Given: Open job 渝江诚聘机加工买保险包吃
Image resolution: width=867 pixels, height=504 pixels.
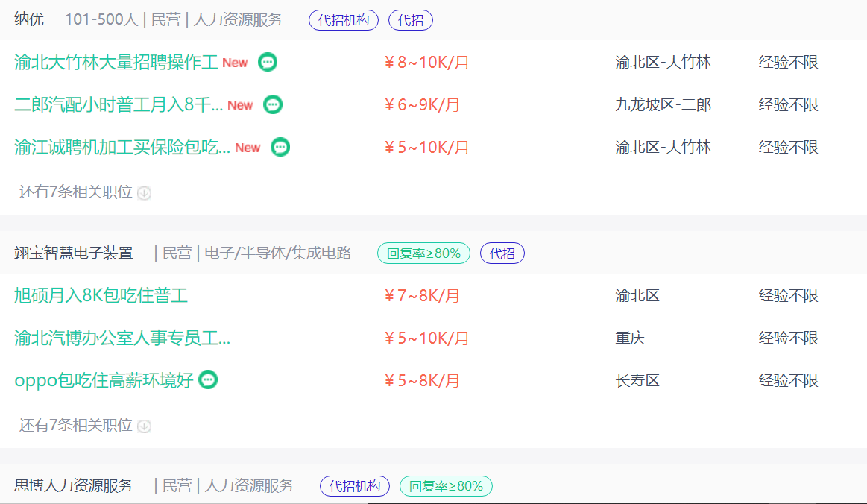Looking at the screenshot, I should coord(122,147).
